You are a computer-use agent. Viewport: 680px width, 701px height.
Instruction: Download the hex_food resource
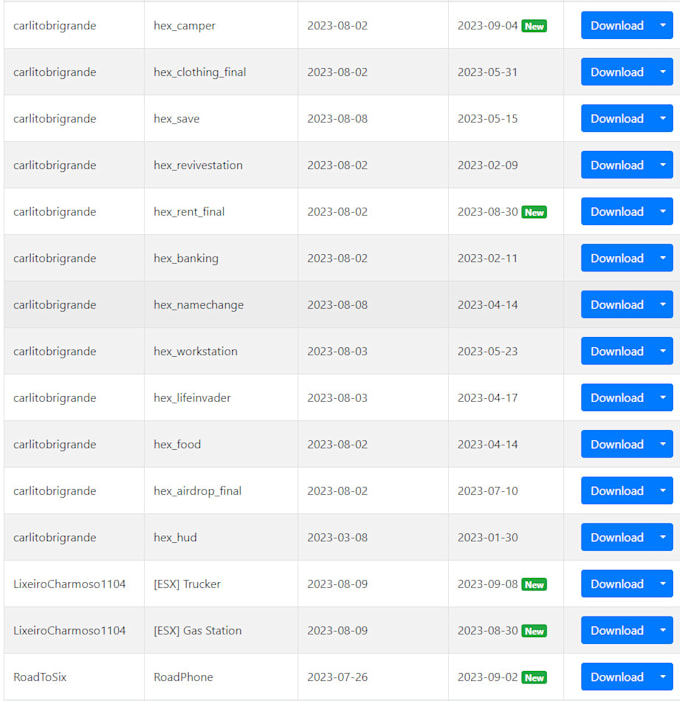point(617,444)
